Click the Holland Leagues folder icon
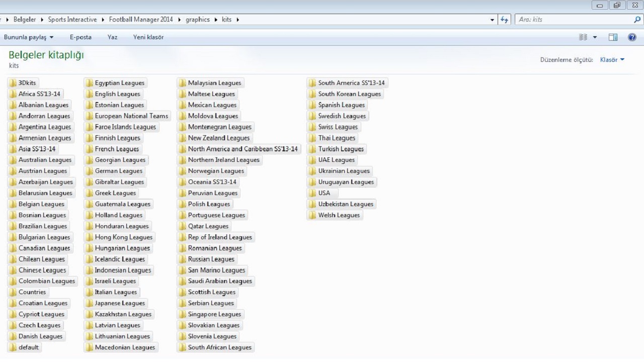The height and width of the screenshot is (362, 644). click(x=89, y=215)
